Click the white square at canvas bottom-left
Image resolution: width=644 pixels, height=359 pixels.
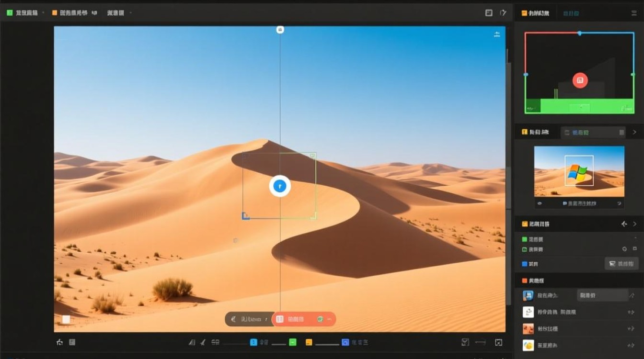pos(66,319)
